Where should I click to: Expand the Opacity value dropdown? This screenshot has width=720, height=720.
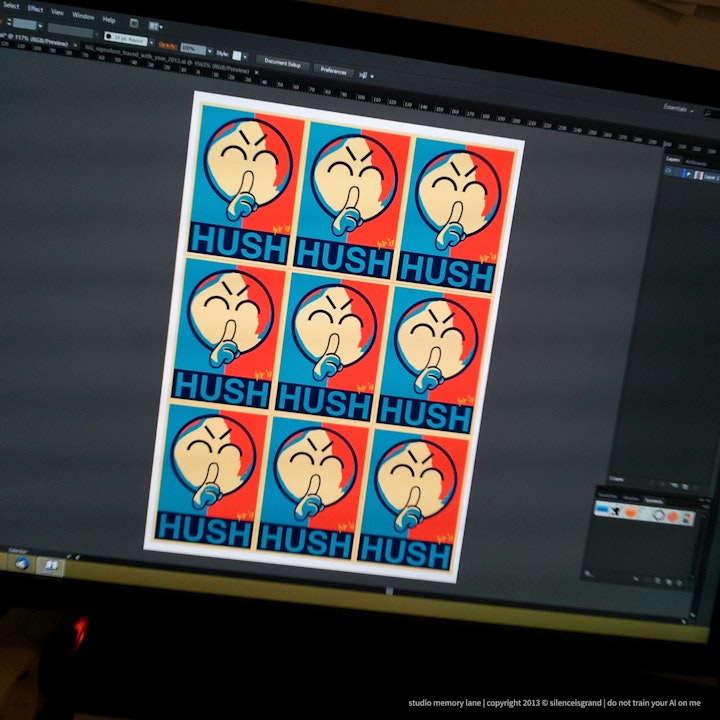point(211,49)
